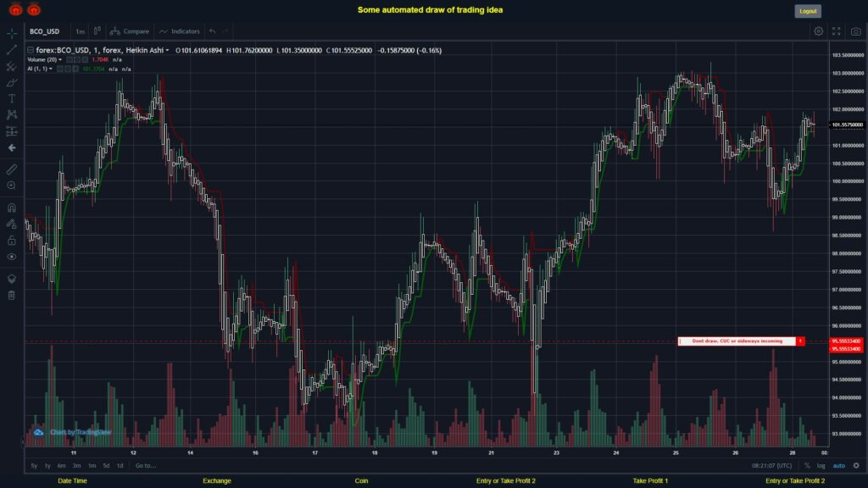Click the first red logo icon
The image size is (868, 488).
15,9
